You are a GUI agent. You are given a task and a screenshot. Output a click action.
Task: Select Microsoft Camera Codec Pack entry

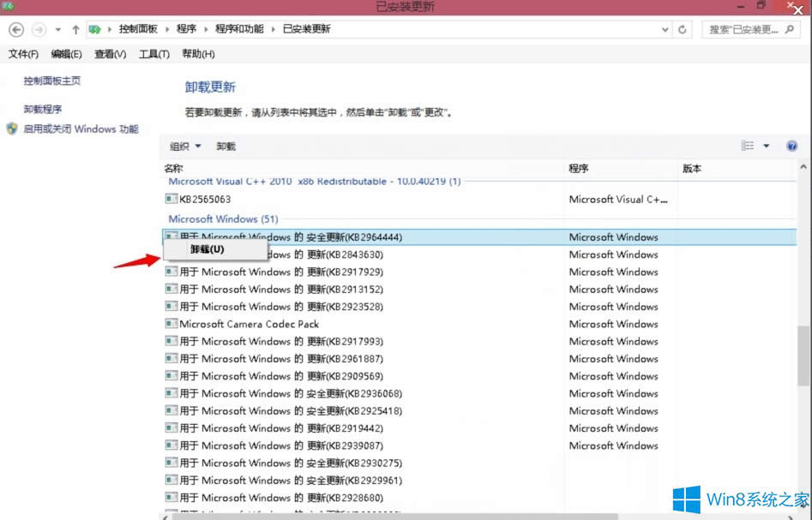(250, 324)
